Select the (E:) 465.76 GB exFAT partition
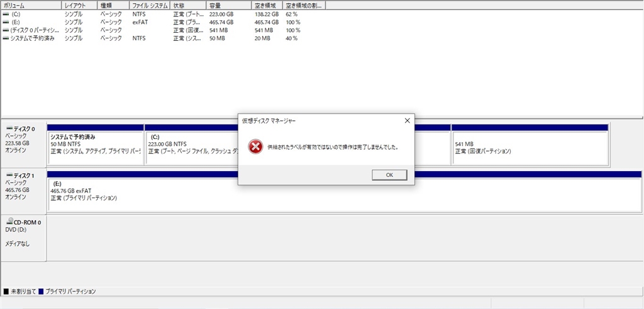Screen dimensions: 644x309 pyautogui.click(x=344, y=194)
